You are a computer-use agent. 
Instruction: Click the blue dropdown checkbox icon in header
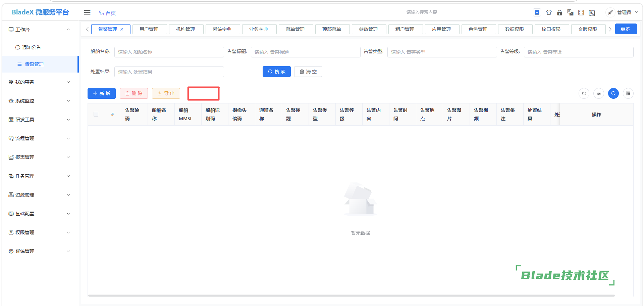(x=537, y=12)
